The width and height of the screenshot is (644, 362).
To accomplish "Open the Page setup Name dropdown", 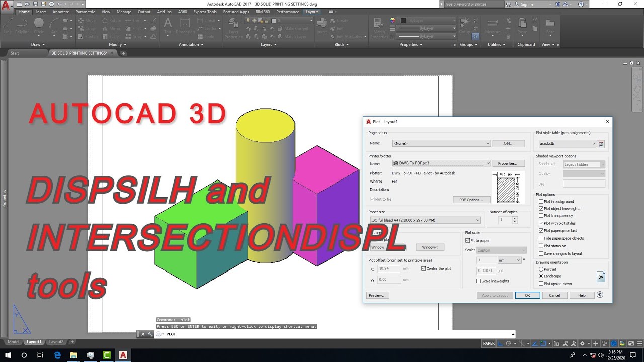I will (441, 144).
